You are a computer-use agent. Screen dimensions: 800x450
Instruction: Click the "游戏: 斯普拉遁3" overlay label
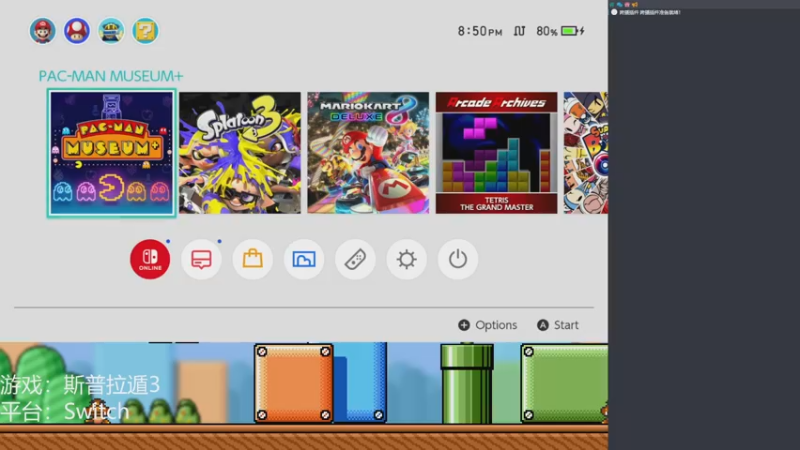[x=80, y=385]
